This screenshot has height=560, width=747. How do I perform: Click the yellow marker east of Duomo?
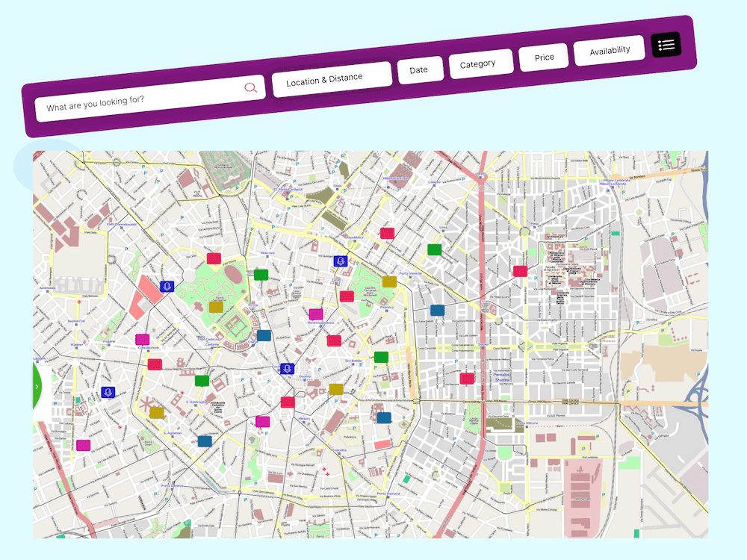pyautogui.click(x=336, y=390)
